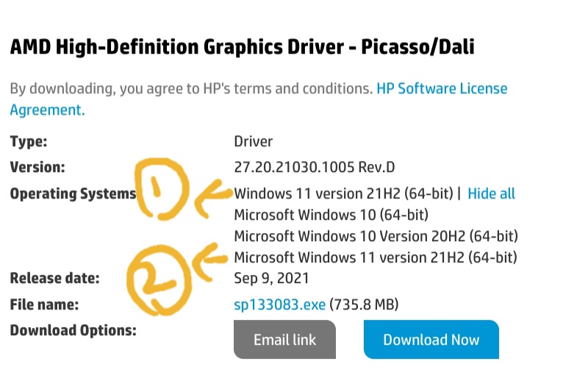
Task: Click the Sep 9, 2021 release date
Action: pyautogui.click(x=271, y=279)
